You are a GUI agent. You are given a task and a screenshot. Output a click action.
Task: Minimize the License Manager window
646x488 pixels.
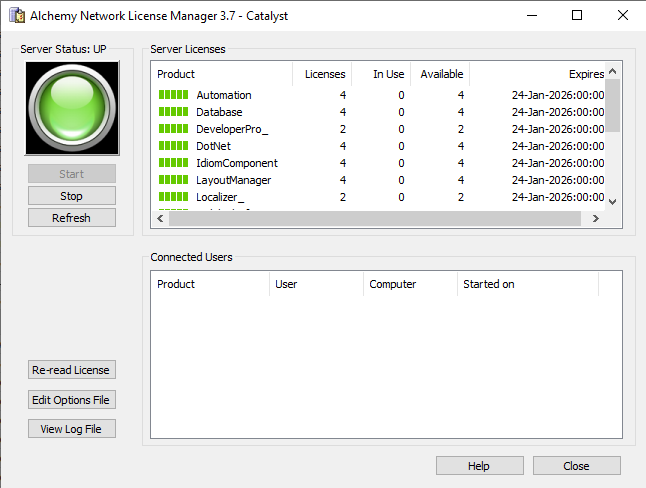532,16
